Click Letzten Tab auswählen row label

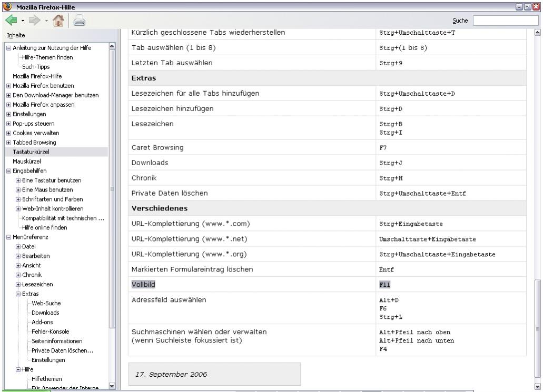172,63
